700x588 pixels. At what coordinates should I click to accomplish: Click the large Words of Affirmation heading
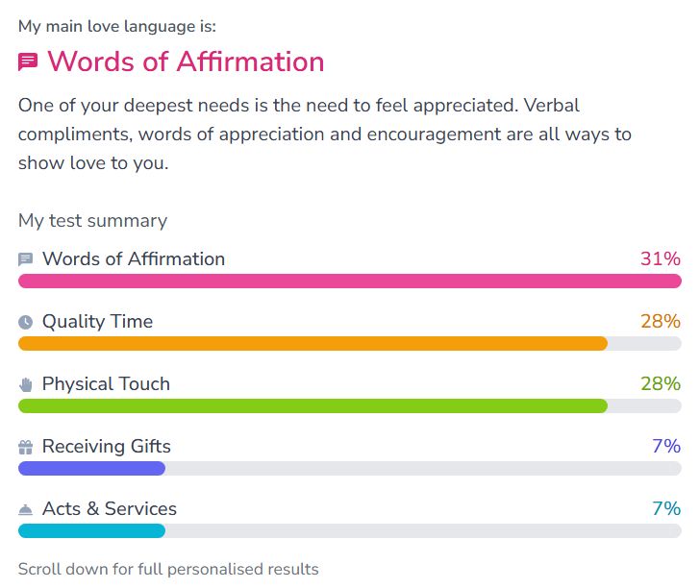point(186,61)
